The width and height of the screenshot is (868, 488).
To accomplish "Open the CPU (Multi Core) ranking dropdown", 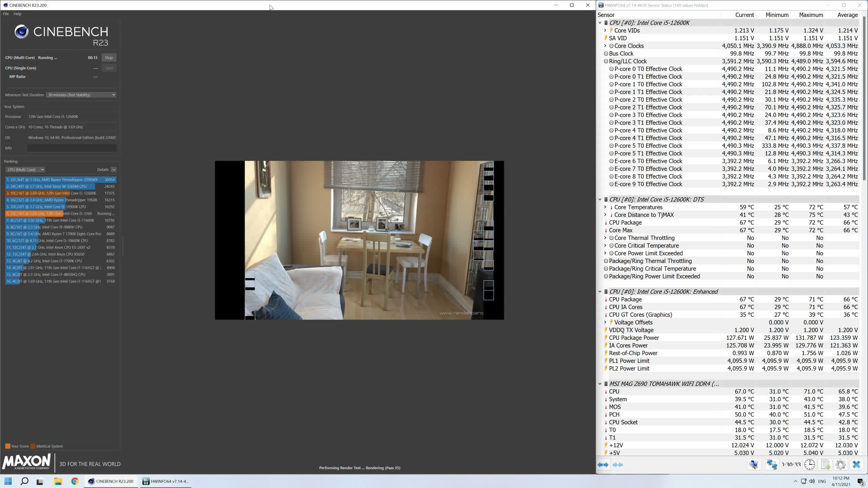I will click(25, 169).
